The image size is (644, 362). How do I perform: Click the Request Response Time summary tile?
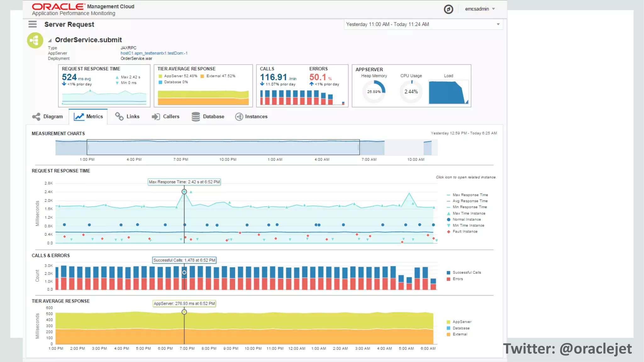(x=104, y=86)
